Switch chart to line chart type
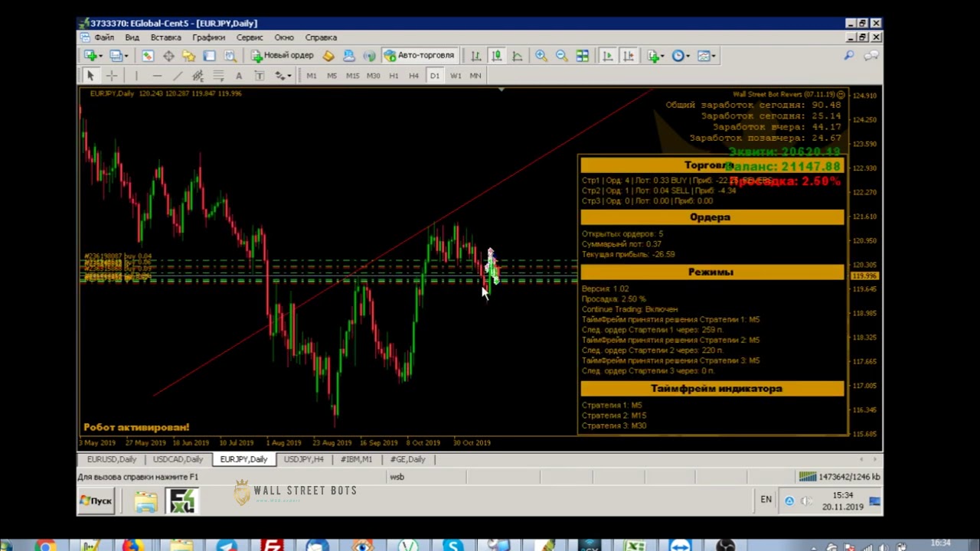The image size is (980, 551). (x=518, y=55)
